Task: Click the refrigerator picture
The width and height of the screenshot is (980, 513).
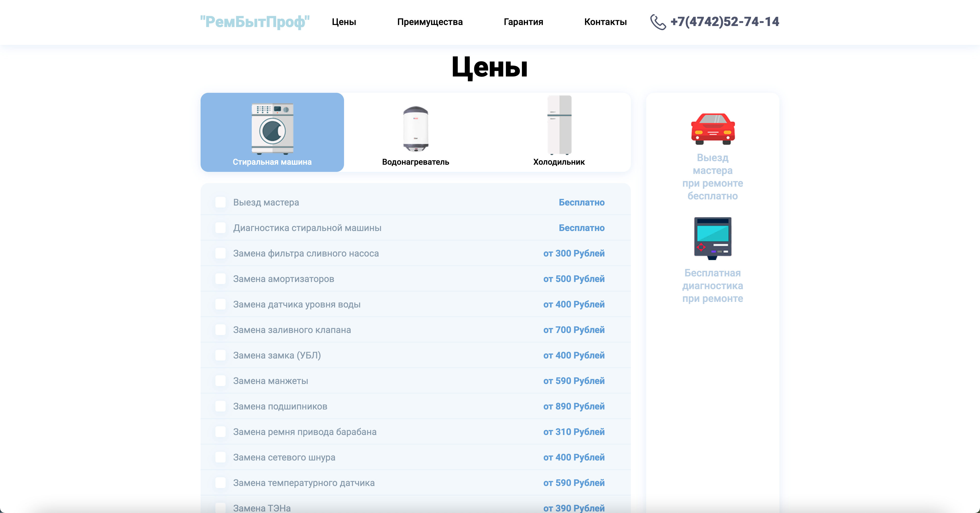Action: pos(559,125)
